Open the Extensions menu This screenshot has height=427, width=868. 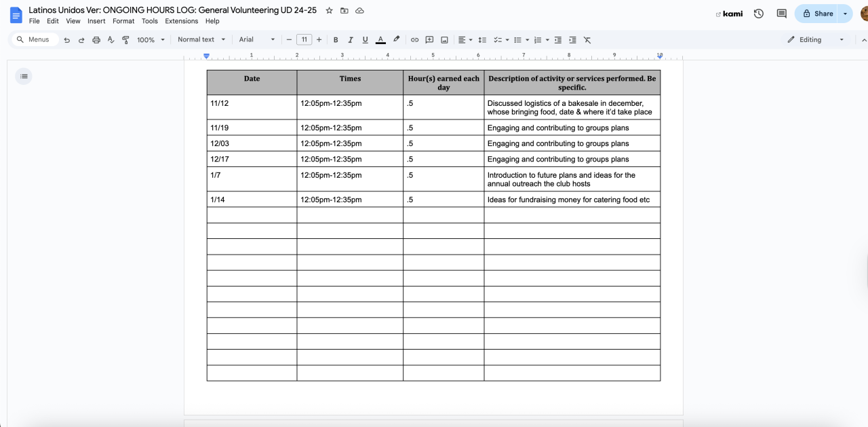tap(182, 21)
